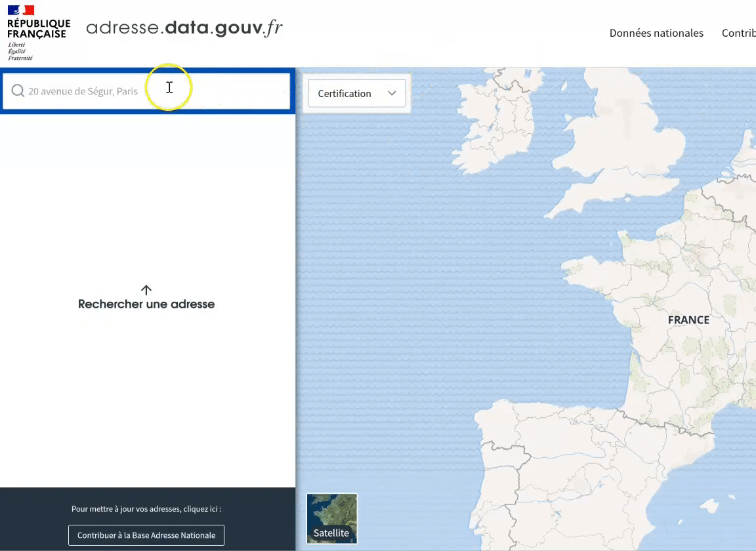This screenshot has height=551, width=756.
Task: Click the FRANCE label on the map
Action: [x=688, y=320]
